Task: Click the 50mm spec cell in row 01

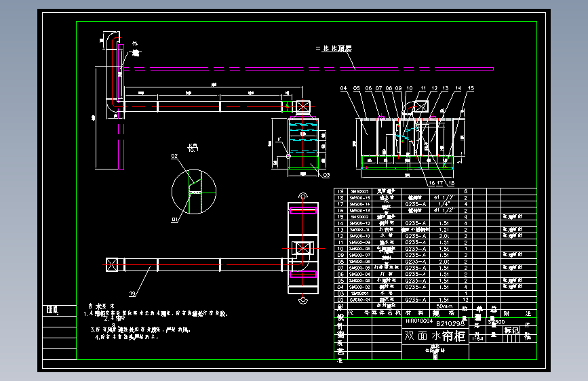Action: tap(444, 306)
